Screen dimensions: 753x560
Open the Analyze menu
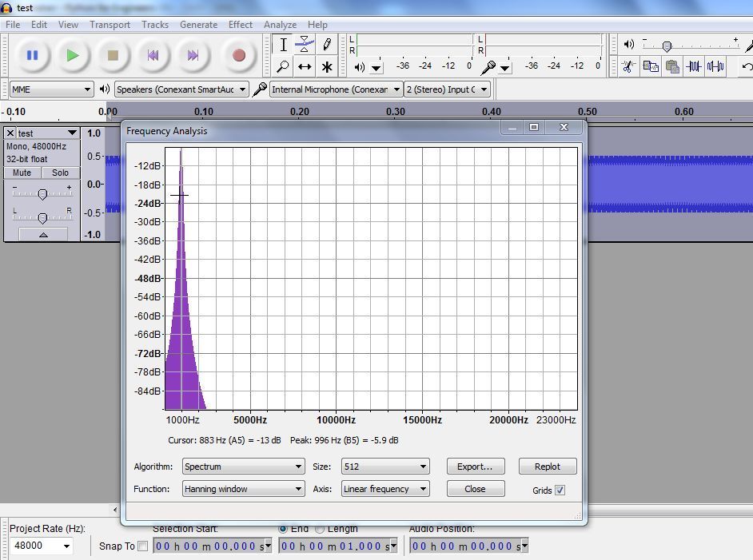coord(280,25)
